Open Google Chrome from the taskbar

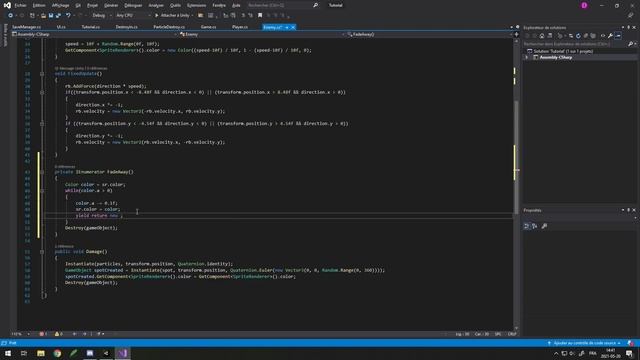pos(57,353)
